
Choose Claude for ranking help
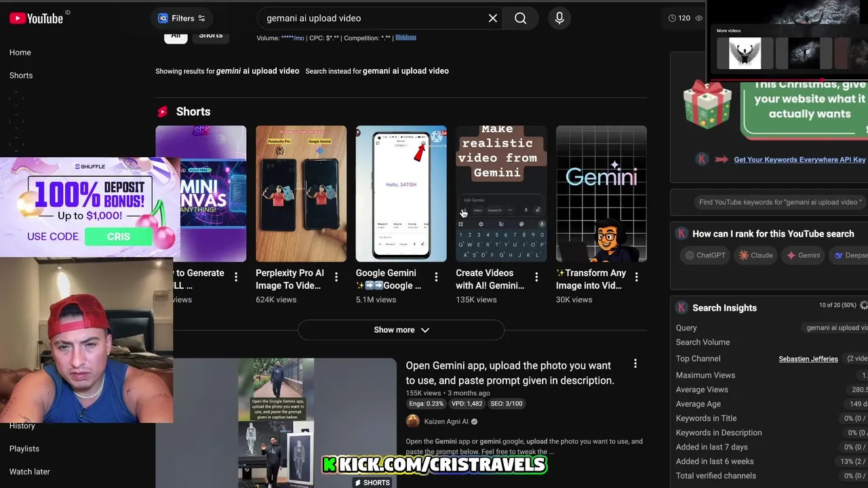(755, 256)
